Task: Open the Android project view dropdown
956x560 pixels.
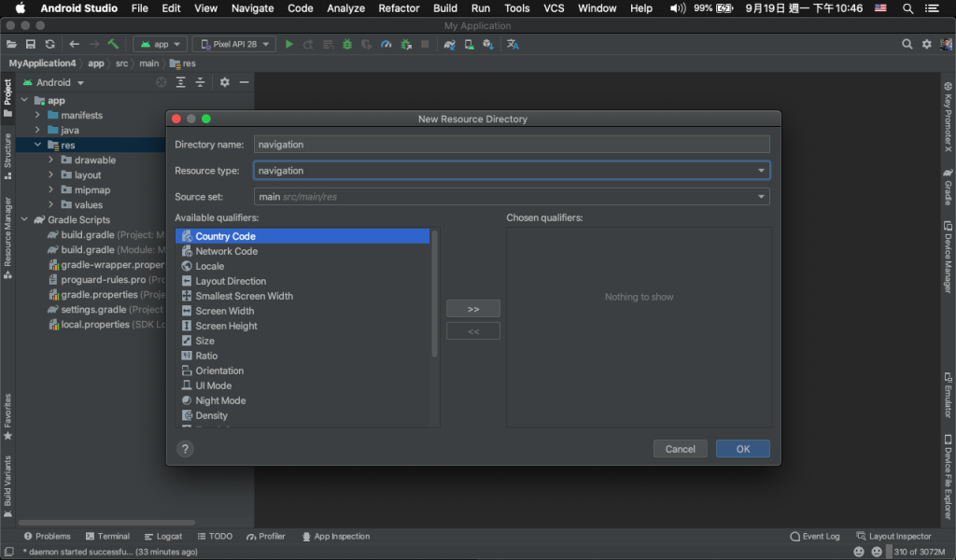Action: (53, 82)
